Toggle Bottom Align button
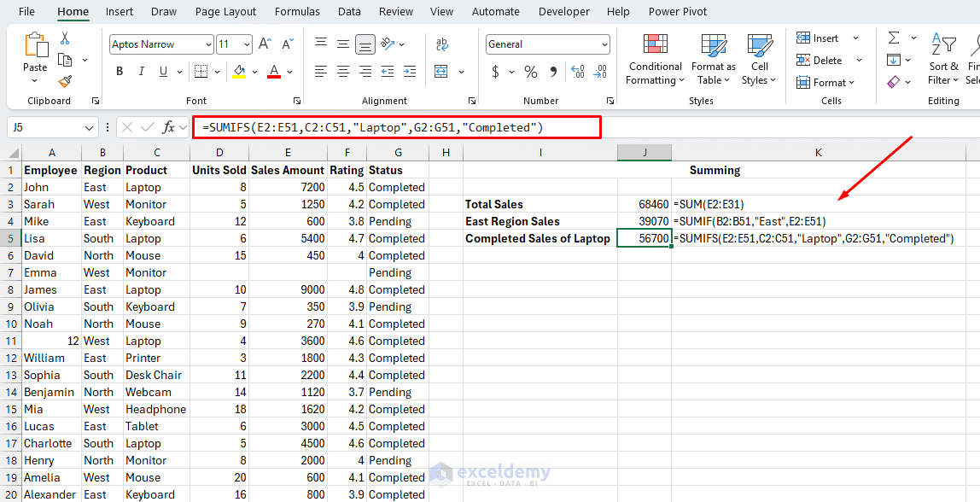The height and width of the screenshot is (502, 980). click(365, 44)
